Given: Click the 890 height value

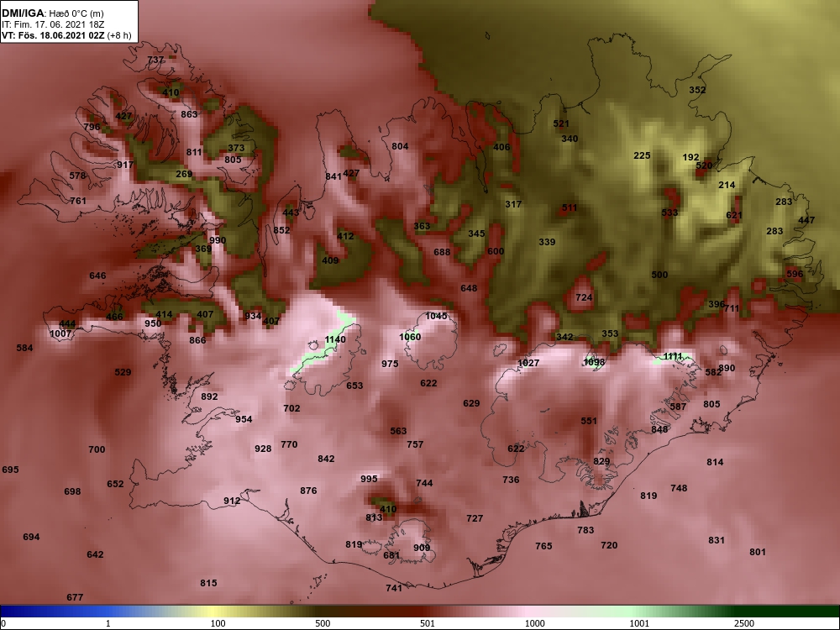Looking at the screenshot, I should pyautogui.click(x=727, y=368).
